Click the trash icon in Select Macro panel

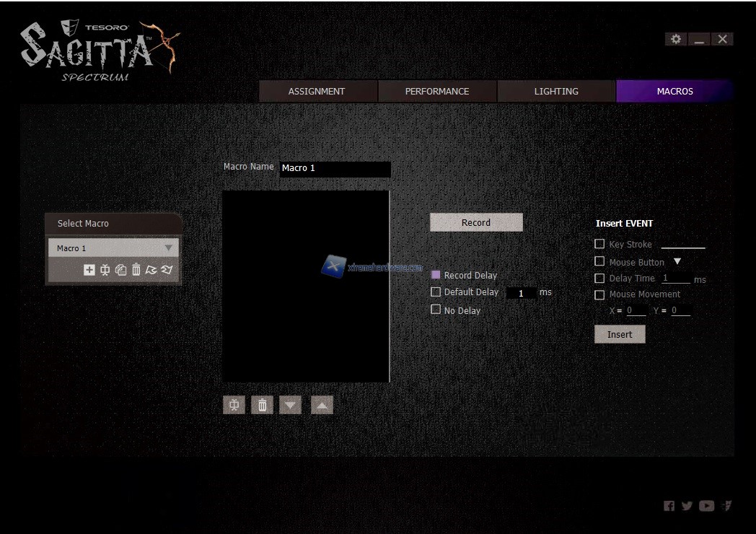click(x=136, y=270)
